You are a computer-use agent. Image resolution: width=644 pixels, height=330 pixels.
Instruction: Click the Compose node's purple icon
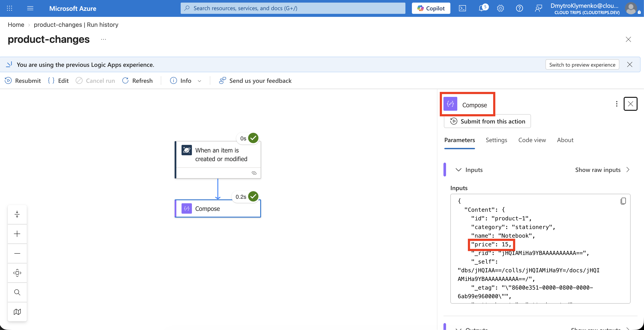[187, 208]
